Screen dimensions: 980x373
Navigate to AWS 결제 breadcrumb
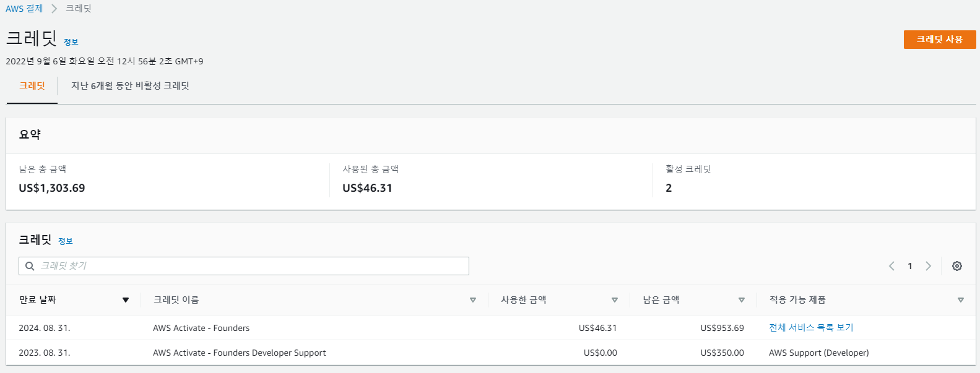24,9
